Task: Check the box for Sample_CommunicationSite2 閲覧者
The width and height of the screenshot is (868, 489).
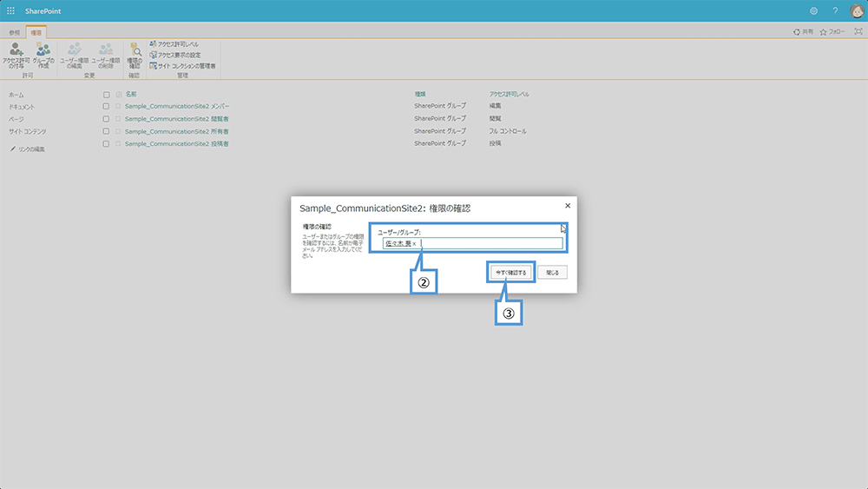Action: 106,119
